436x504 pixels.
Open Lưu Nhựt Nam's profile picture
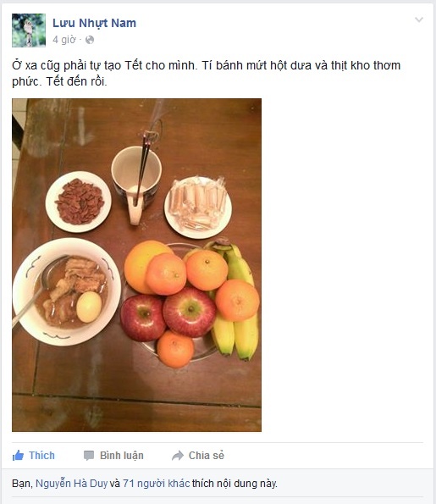pos(29,30)
